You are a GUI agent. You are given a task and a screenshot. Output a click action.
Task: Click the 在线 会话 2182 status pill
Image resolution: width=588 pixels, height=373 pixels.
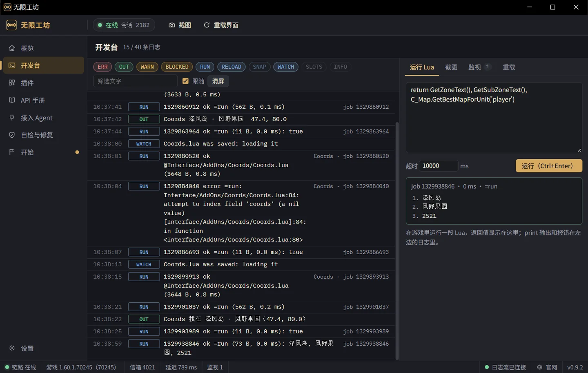point(124,25)
